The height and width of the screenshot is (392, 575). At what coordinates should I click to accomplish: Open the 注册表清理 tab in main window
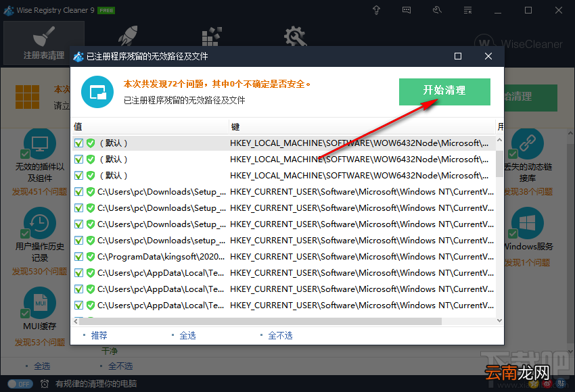click(x=44, y=43)
